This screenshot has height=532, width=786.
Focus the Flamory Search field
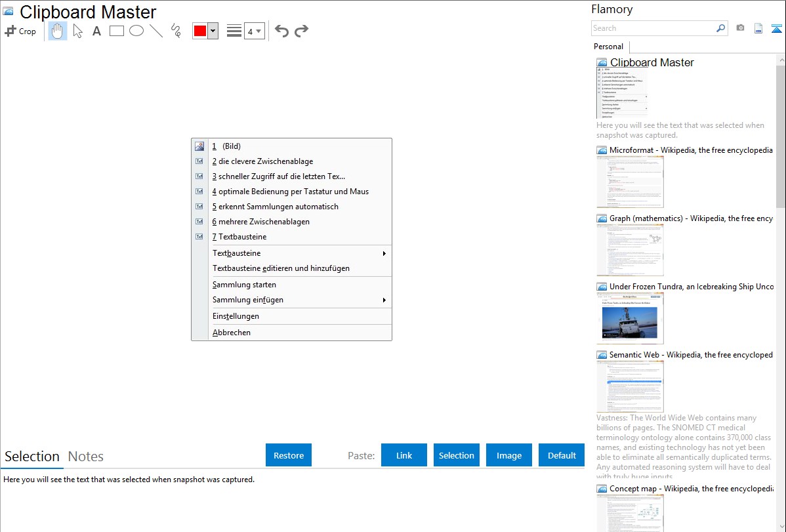click(x=653, y=28)
